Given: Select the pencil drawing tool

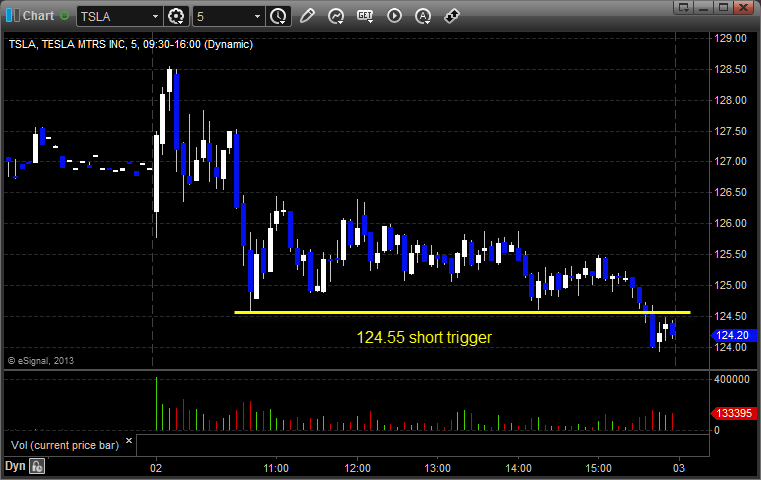Looking at the screenshot, I should coord(307,16).
